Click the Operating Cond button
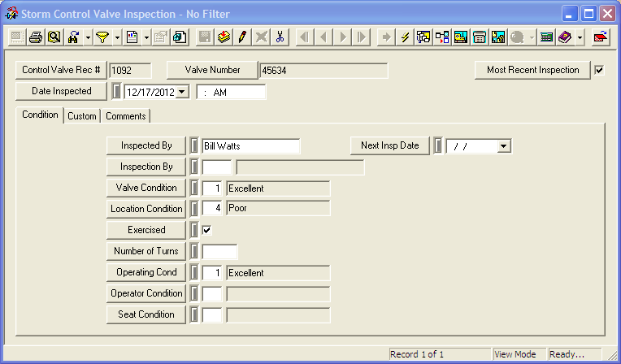 pyautogui.click(x=146, y=272)
